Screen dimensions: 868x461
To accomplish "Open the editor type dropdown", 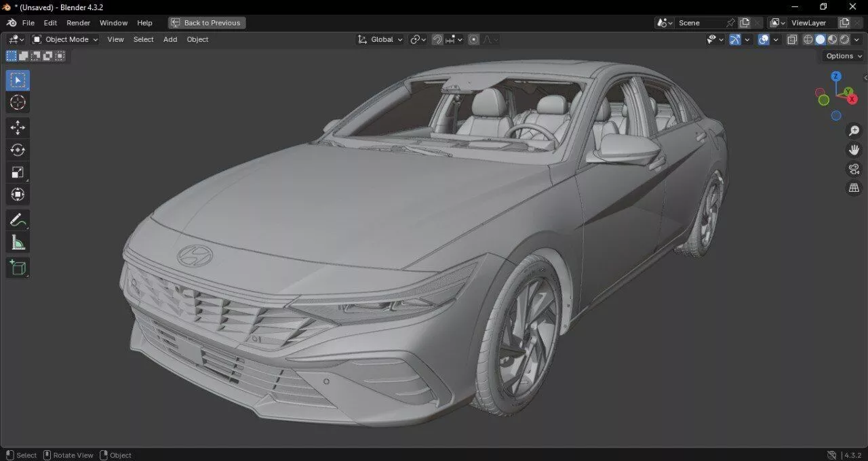I will (16, 39).
